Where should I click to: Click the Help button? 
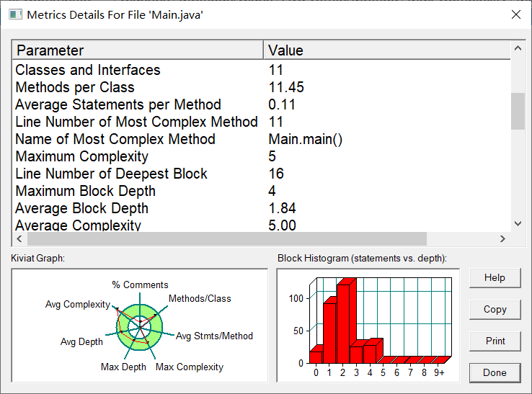[495, 278]
